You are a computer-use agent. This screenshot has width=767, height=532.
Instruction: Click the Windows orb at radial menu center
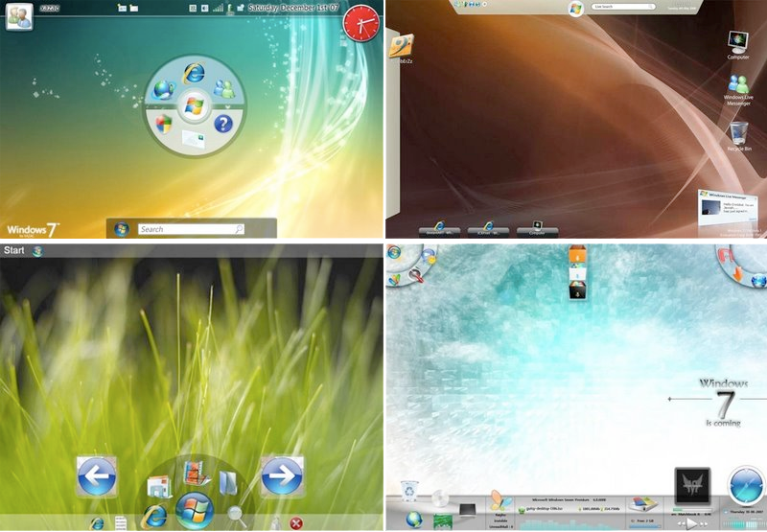[194, 106]
